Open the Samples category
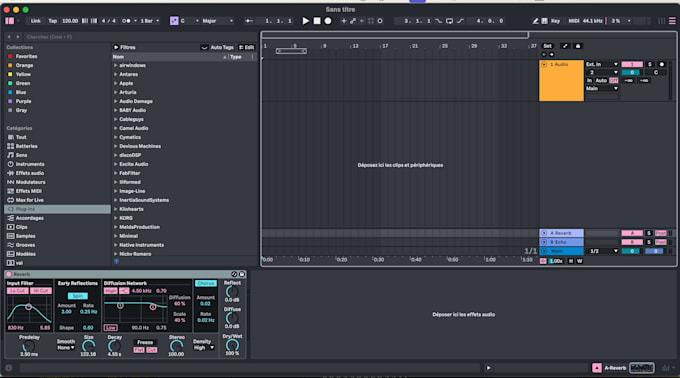This screenshot has height=378, width=680. [x=25, y=236]
